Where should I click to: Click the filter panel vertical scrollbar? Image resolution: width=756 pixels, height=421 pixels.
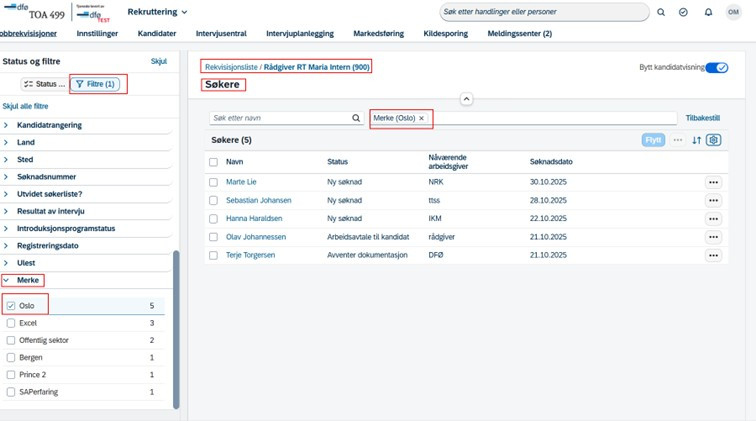pyautogui.click(x=176, y=329)
